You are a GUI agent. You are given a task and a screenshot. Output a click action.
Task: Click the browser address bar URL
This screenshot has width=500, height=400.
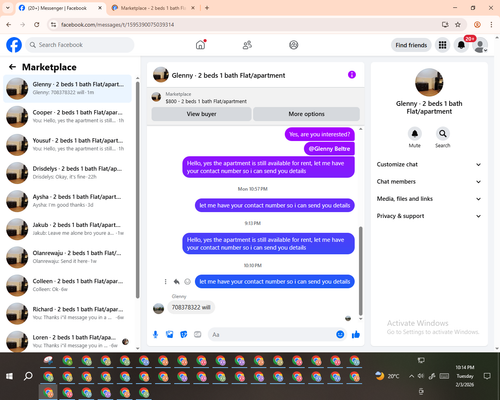coord(117,25)
